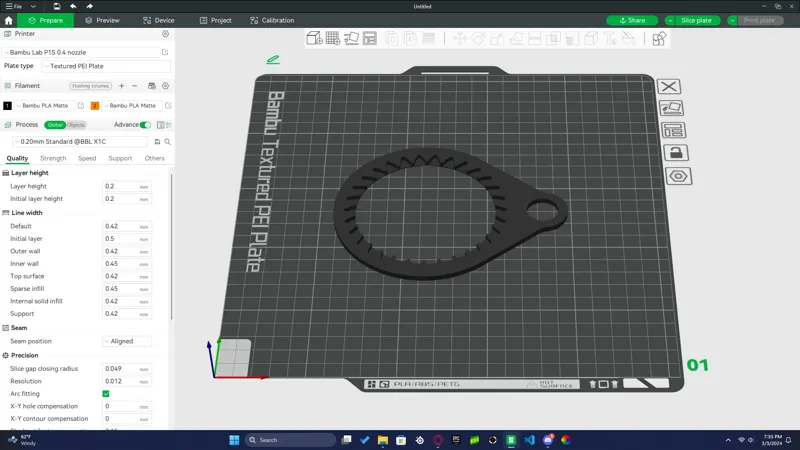Switch to the Project tab
The image size is (800, 450).
(x=215, y=20)
